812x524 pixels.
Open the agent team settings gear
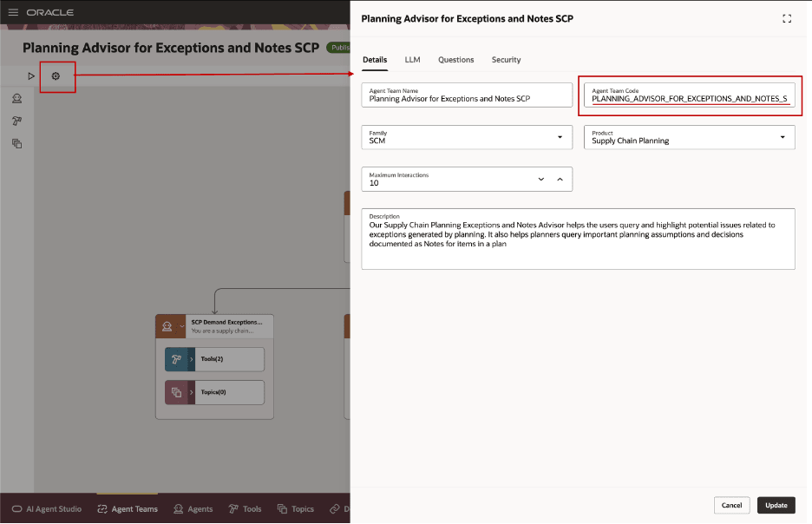click(56, 76)
